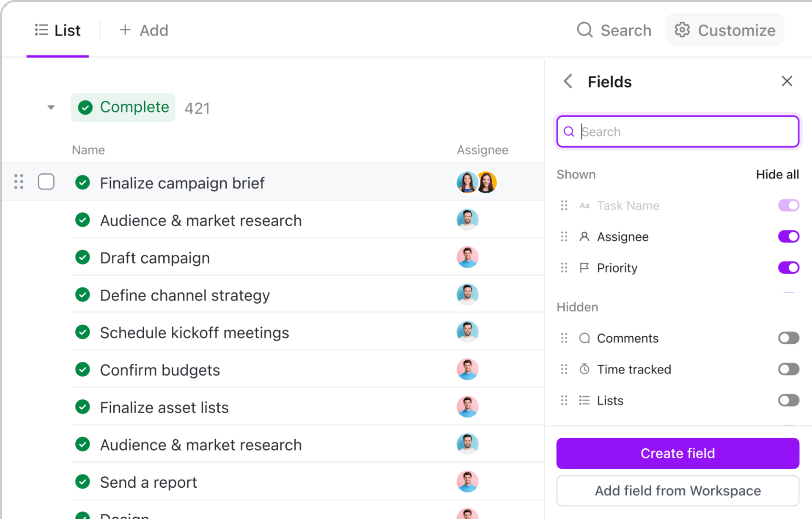This screenshot has width=812, height=519.
Task: Click the Customize gear icon
Action: tap(682, 30)
